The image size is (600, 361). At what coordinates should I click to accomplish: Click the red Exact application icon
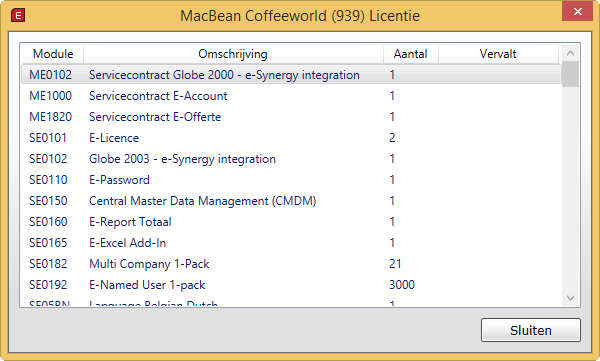click(x=18, y=16)
